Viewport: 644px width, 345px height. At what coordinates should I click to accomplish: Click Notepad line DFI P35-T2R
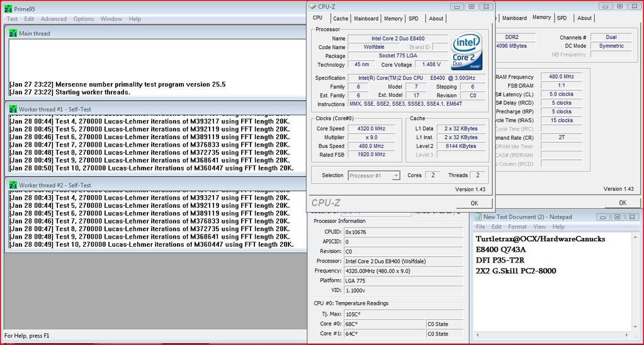click(x=500, y=260)
